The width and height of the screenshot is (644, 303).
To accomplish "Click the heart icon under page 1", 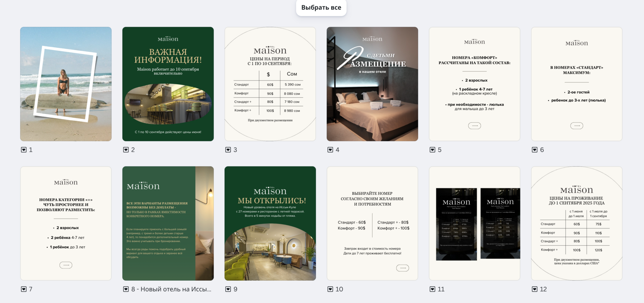I will click(x=24, y=150).
